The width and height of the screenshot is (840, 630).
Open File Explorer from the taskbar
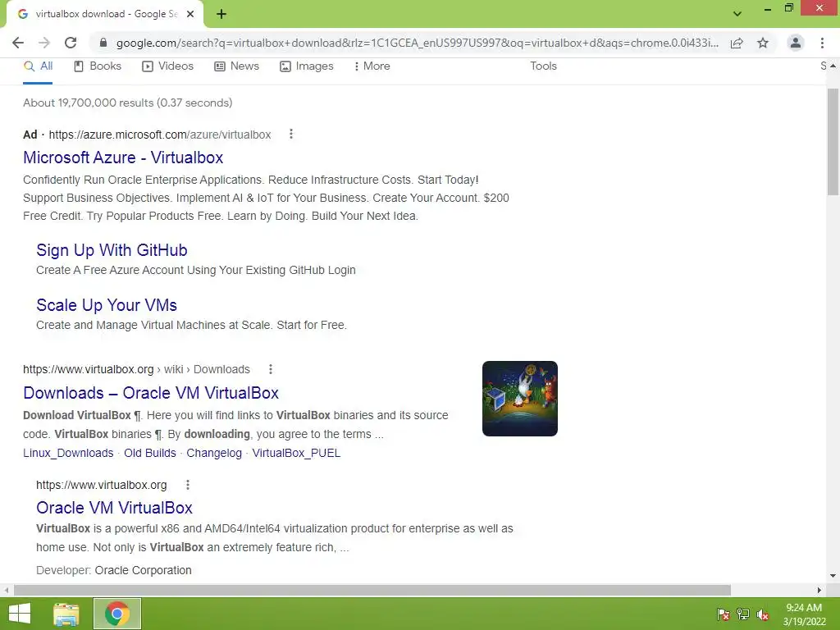[66, 614]
